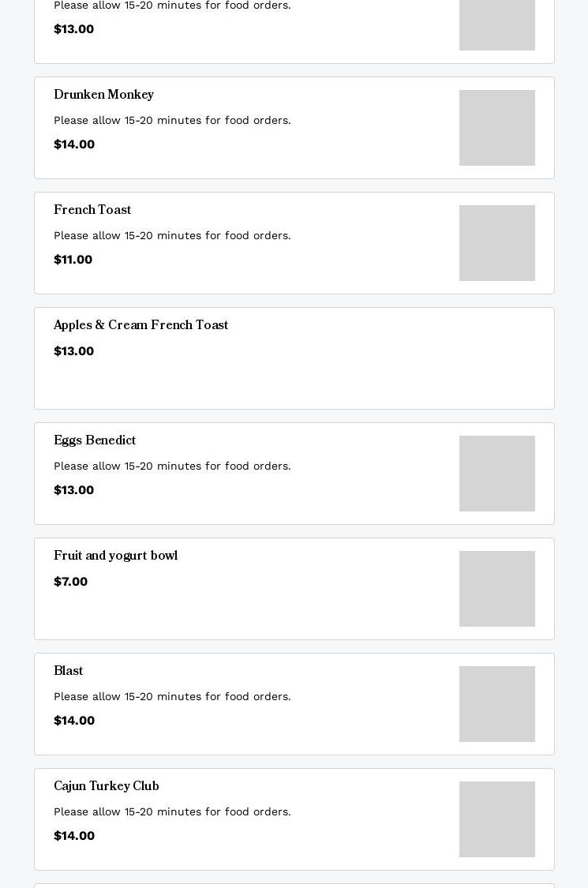
Task: Click the Blast wait-time description text
Action: point(172,697)
